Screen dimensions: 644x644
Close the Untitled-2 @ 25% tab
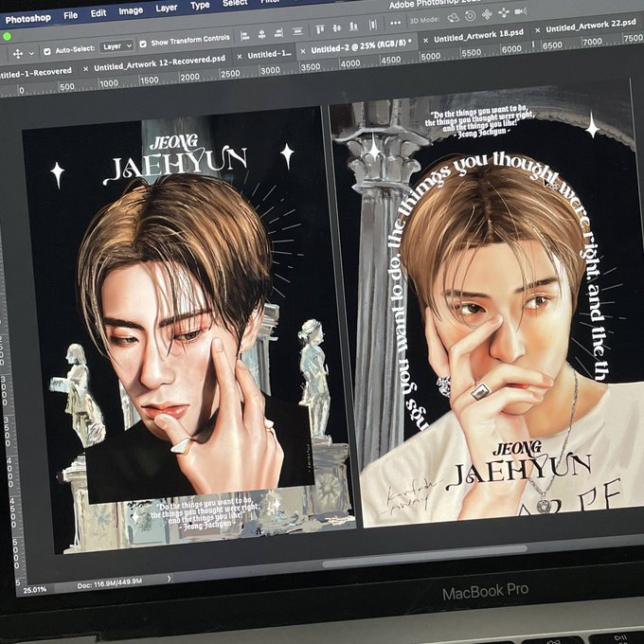coord(303,51)
